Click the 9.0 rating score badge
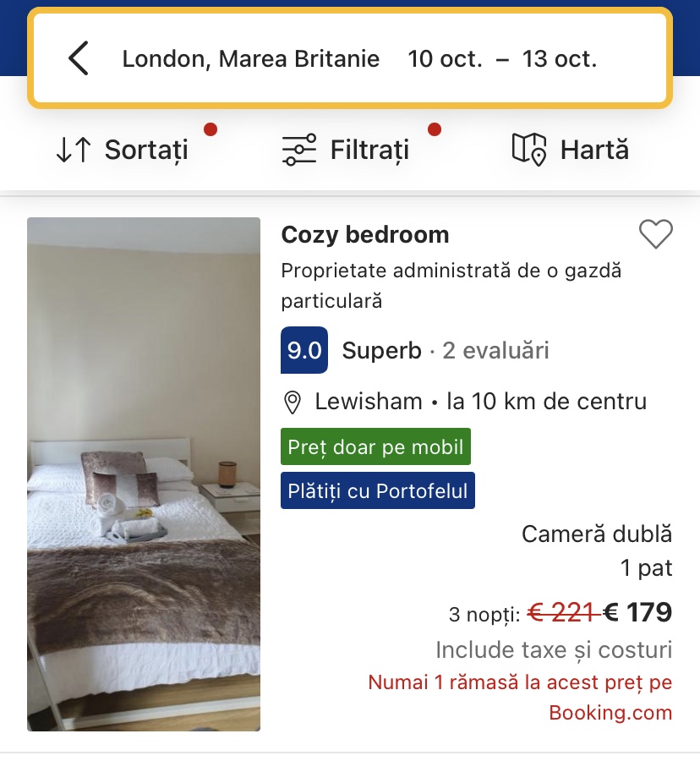The height and width of the screenshot is (761, 700). pyautogui.click(x=304, y=350)
